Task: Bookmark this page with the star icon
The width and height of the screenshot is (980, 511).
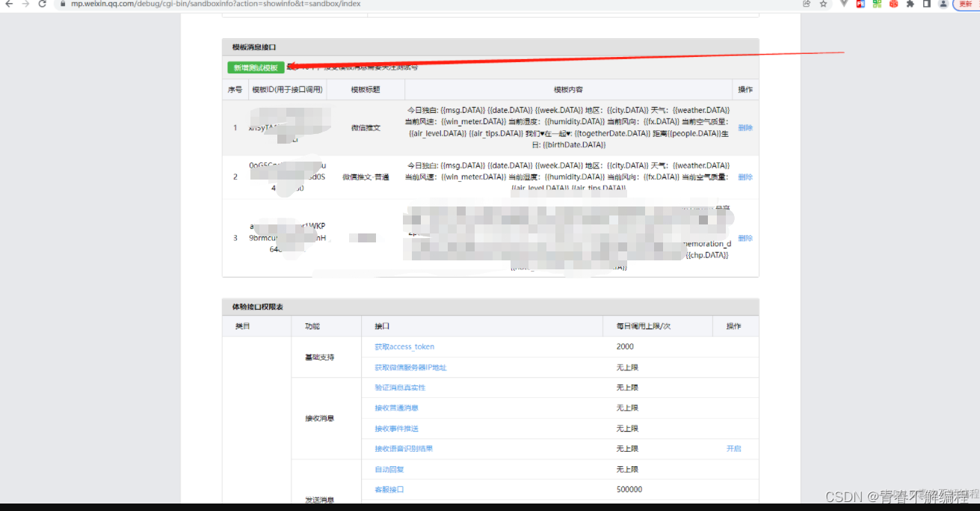Action: coord(823,4)
